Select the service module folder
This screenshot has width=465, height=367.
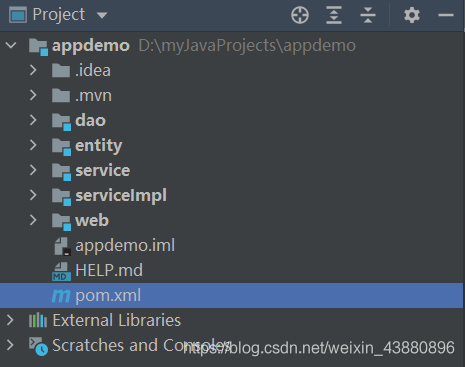click(103, 170)
